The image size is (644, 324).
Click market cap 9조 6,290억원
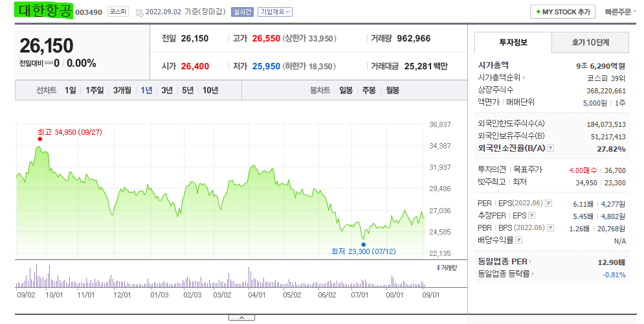tap(601, 66)
